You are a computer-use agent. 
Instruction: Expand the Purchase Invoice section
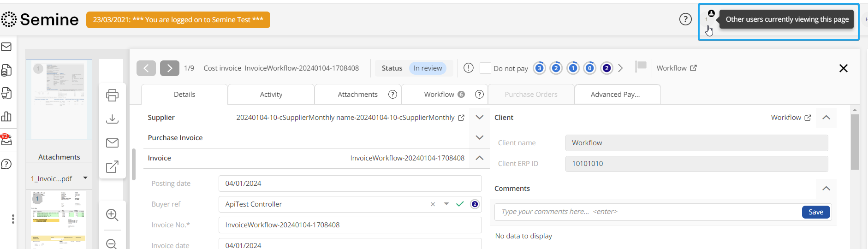[x=479, y=137]
